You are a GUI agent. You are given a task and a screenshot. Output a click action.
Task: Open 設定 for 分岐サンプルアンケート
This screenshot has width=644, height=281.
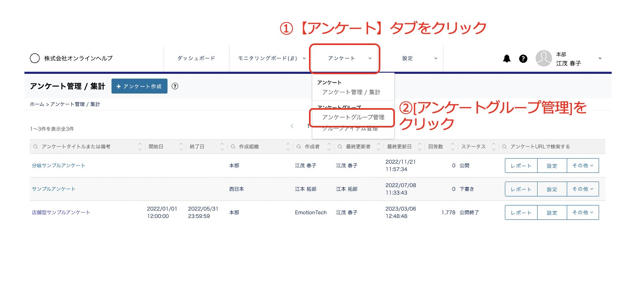552,166
